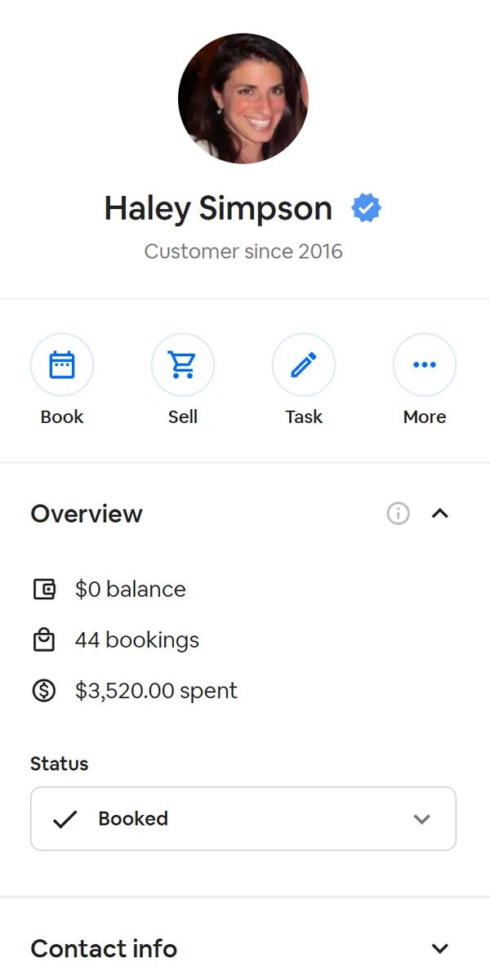Click the Customer since 2016 text
The height and width of the screenshot is (980, 490).
tap(243, 251)
